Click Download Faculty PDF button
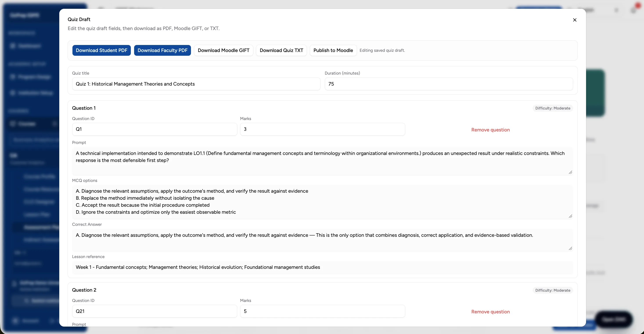The image size is (644, 334). coord(162,50)
